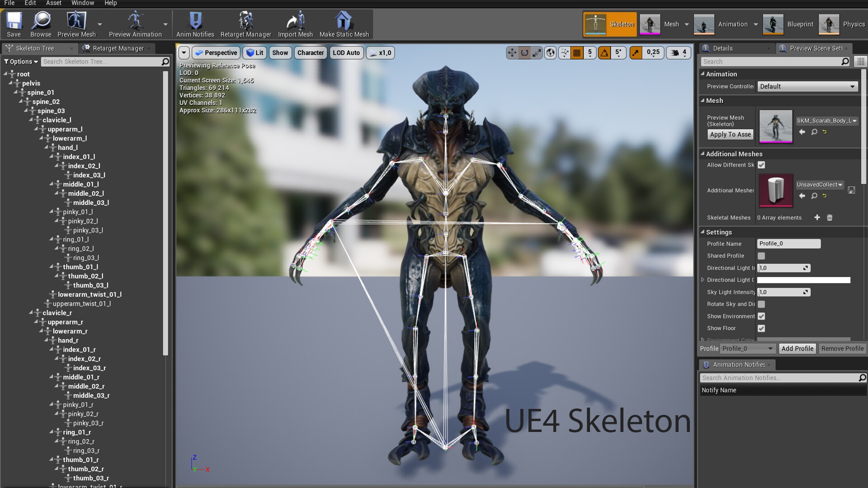Image resolution: width=868 pixels, height=488 pixels.
Task: Toggle world/local coordinate space globe icon
Action: click(x=551, y=53)
